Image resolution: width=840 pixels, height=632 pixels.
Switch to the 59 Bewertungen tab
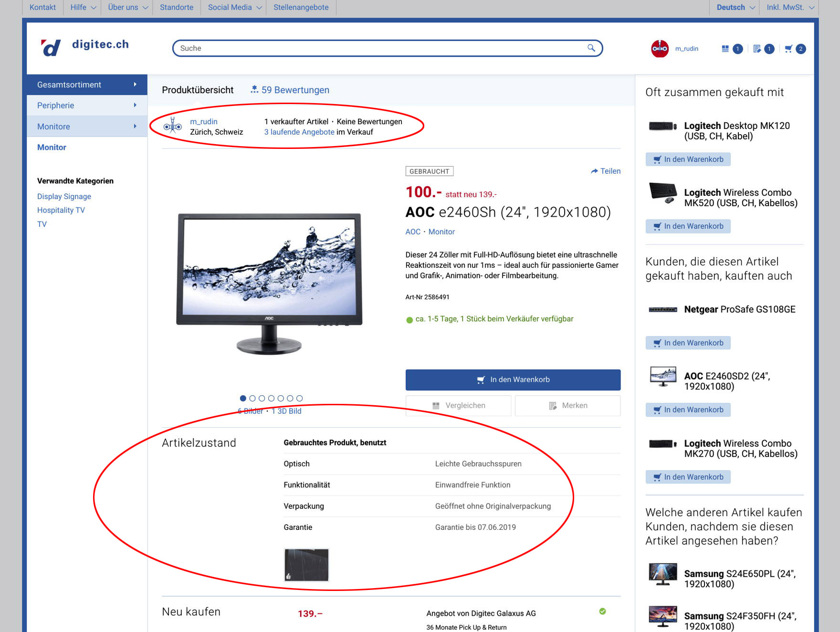click(x=290, y=90)
